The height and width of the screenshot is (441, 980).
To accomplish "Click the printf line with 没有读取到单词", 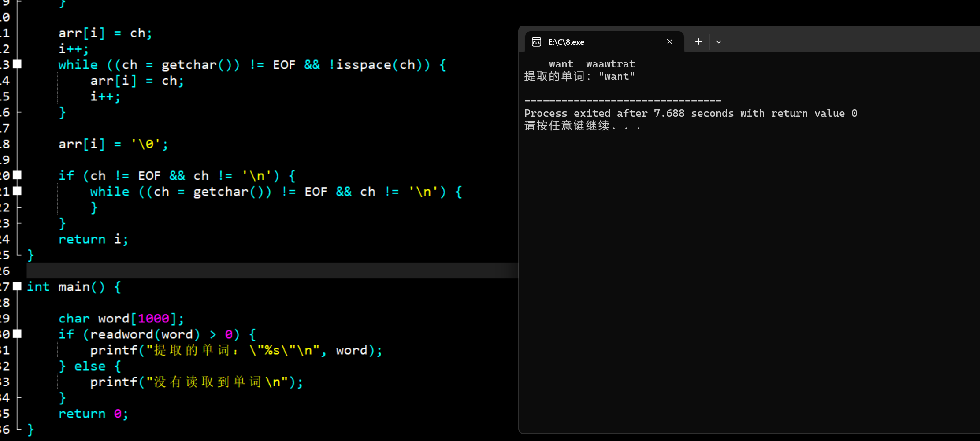I will point(197,382).
